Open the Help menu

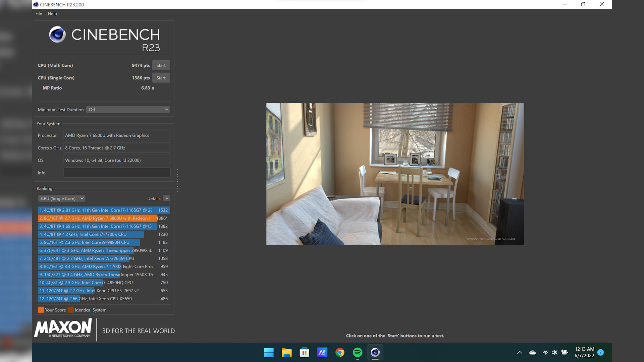click(x=52, y=13)
